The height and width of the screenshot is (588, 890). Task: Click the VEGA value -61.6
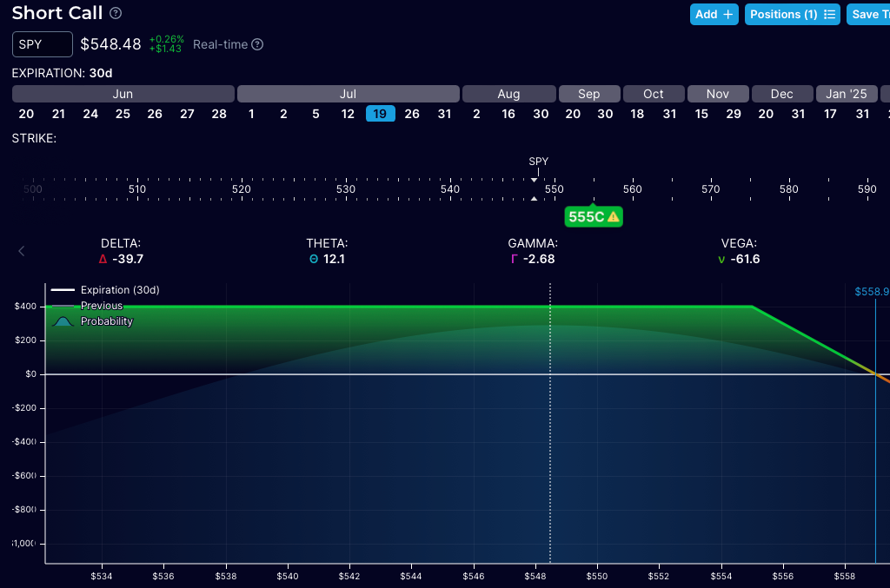pyautogui.click(x=745, y=259)
